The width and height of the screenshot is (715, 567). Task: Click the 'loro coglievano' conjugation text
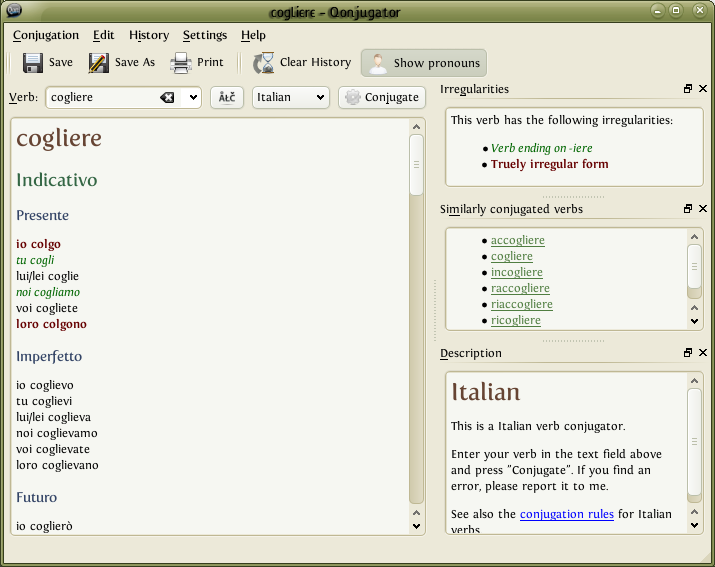pyautogui.click(x=57, y=465)
